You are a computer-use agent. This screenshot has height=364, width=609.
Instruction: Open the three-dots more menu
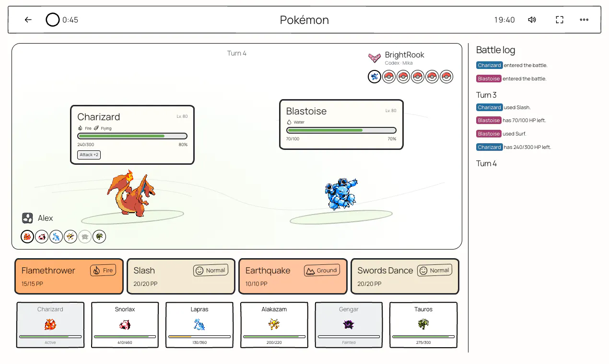coord(584,20)
